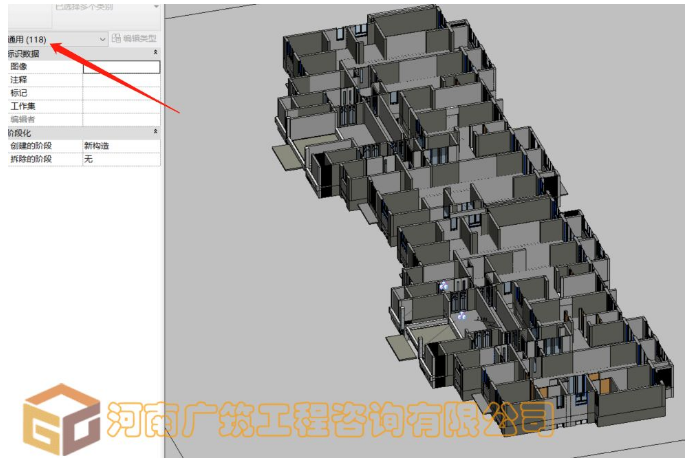Click the 标记 value field
This screenshot has height=466, width=693.
(x=122, y=93)
